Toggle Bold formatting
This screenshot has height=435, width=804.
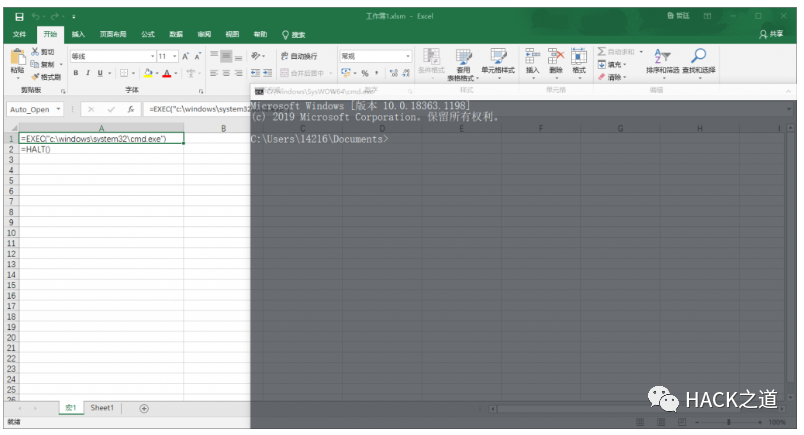[76, 73]
